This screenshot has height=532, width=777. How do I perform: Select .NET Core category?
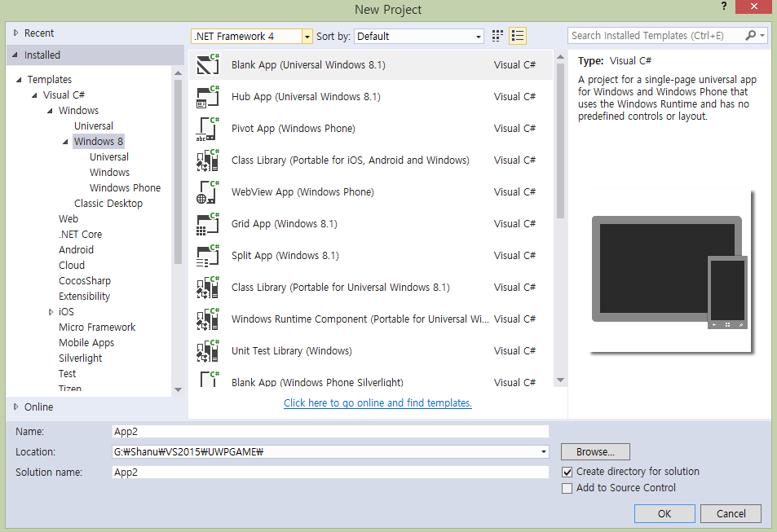(x=80, y=235)
